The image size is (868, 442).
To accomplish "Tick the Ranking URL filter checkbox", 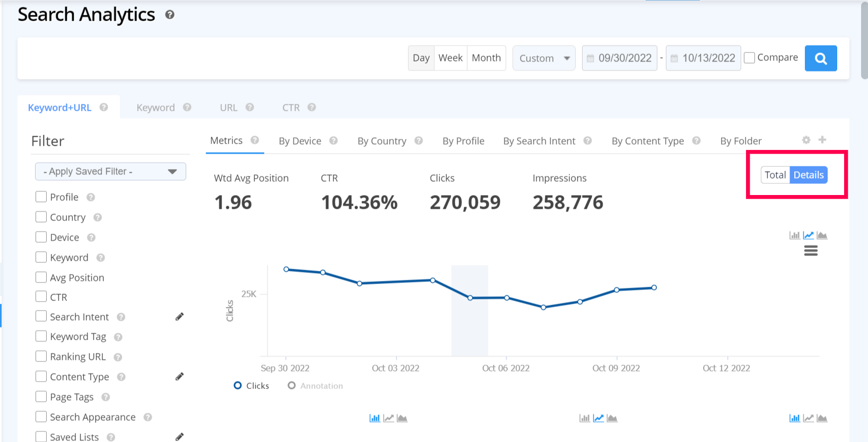I will (x=41, y=357).
